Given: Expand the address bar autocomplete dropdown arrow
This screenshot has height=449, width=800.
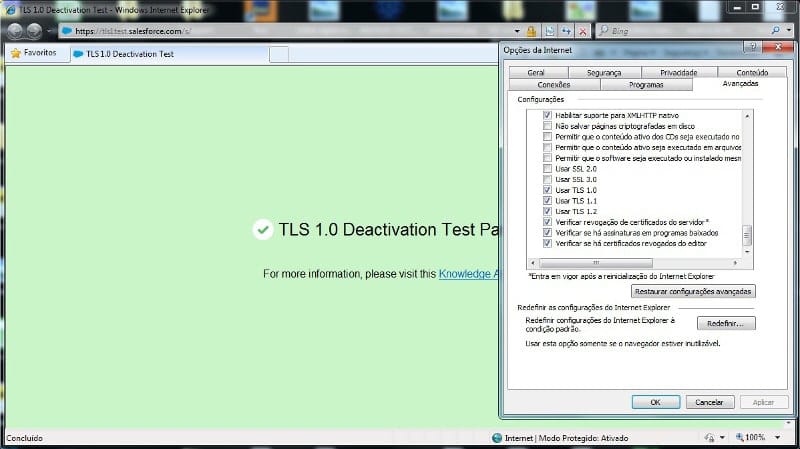Looking at the screenshot, I should 517,31.
